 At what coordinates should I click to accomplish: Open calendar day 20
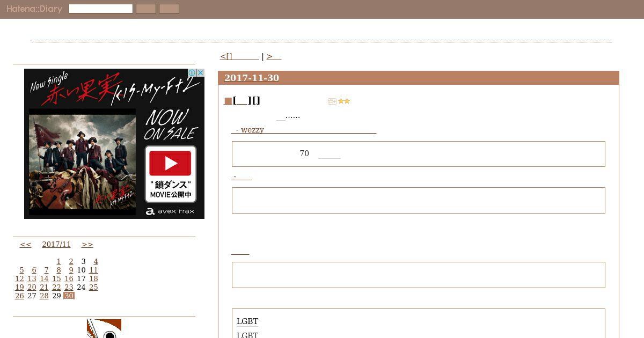pos(32,288)
